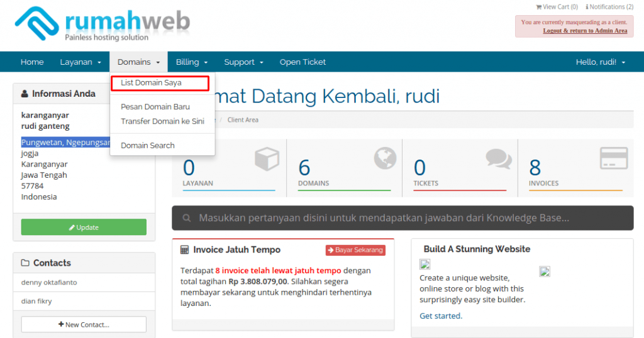The height and width of the screenshot is (338, 644).
Task: Click the Build A Stunning Website heading
Action: click(x=477, y=249)
